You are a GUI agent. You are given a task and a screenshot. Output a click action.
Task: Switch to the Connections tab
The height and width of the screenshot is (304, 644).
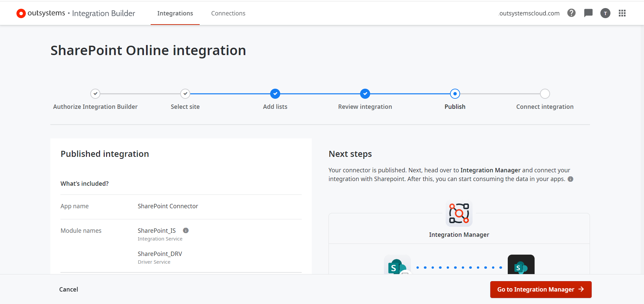pos(228,13)
